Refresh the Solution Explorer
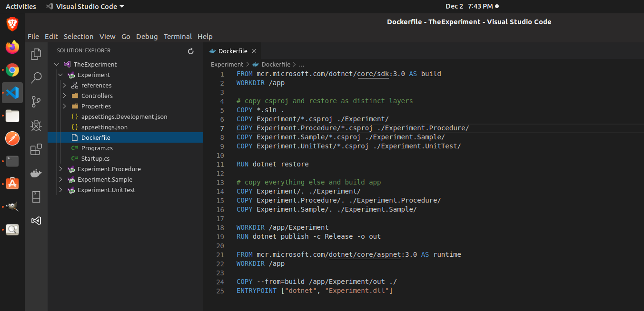This screenshot has height=311, width=644. coord(191,51)
